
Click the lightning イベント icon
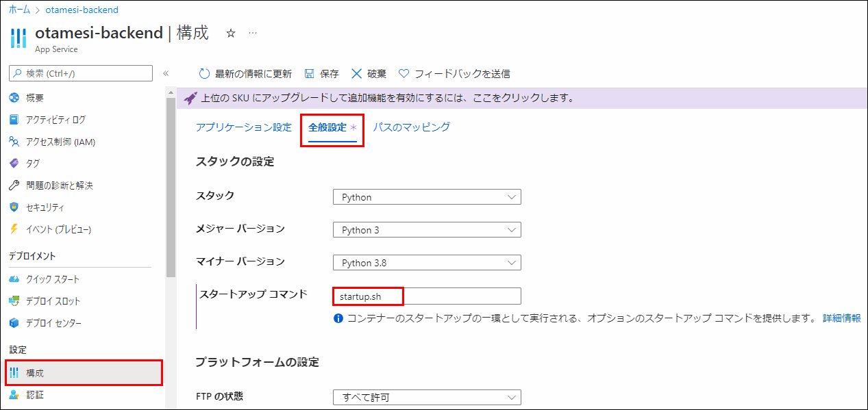[14, 229]
